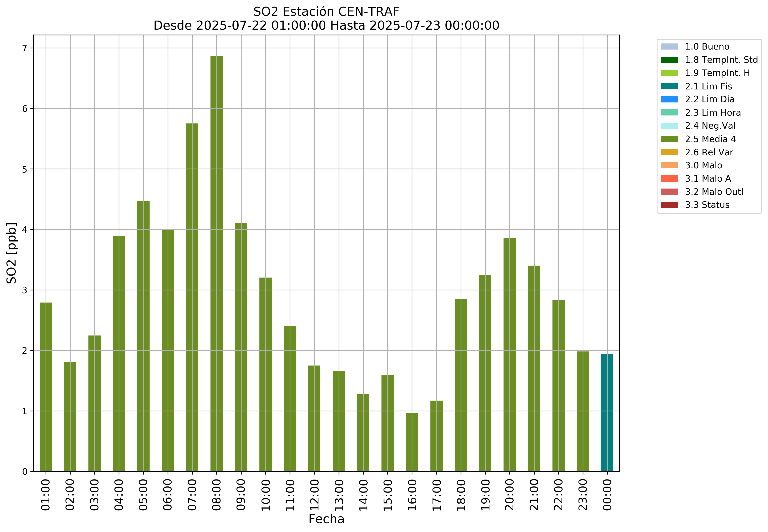Image resolution: width=768 pixels, height=532 pixels.
Task: Click the 2.6 Rel Var legend swatch
Action: pos(669,152)
